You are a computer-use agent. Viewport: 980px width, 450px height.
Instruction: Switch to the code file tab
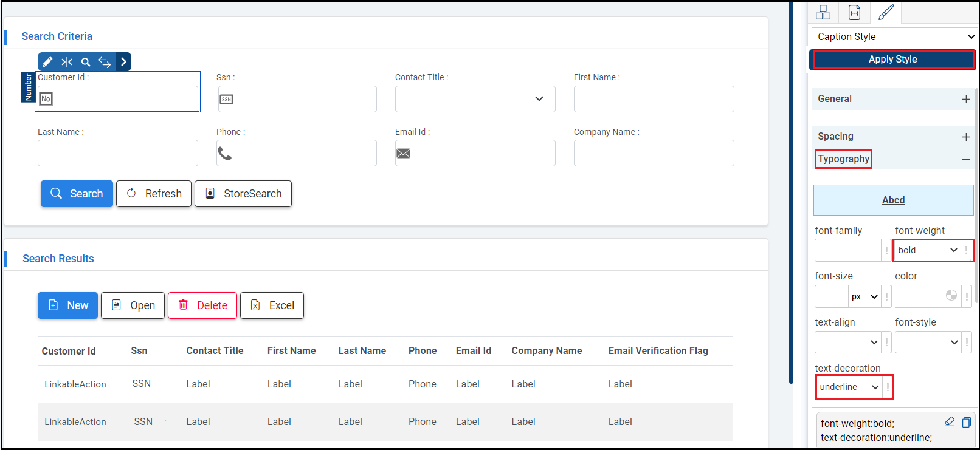(x=854, y=12)
